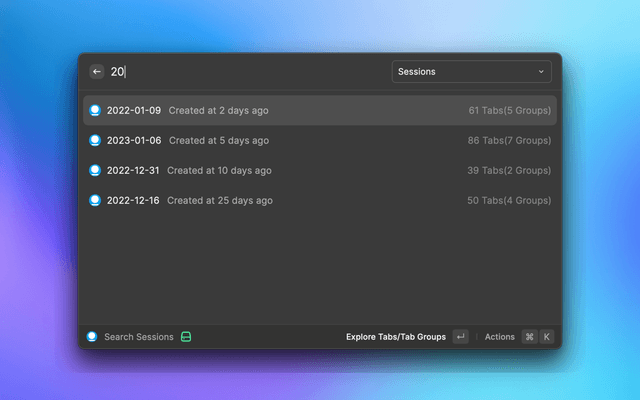This screenshot has height=400, width=640.
Task: Open the 2022-12-31 session row
Action: (x=320, y=170)
